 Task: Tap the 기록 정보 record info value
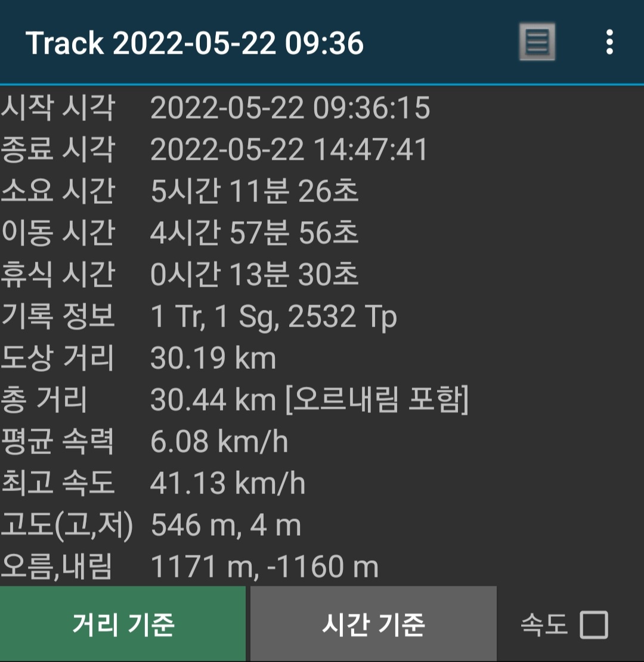274,316
